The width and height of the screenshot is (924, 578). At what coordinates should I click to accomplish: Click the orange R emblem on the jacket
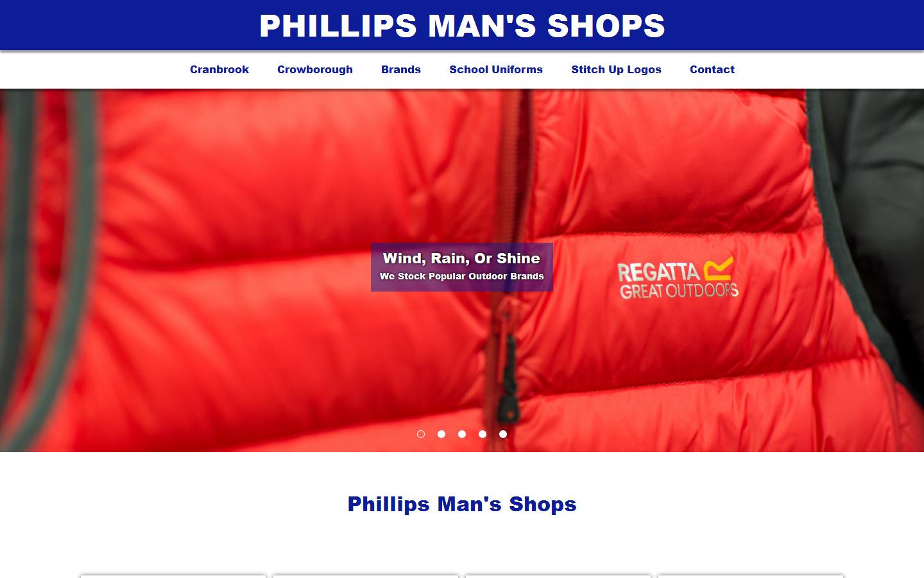coord(719,268)
